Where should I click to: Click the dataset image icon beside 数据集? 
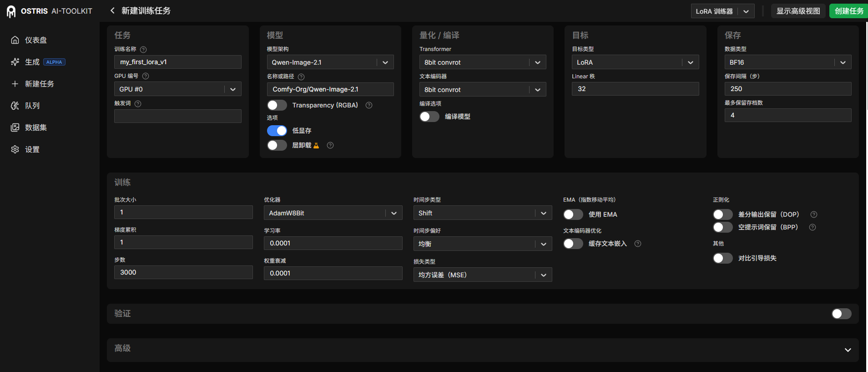(15, 127)
